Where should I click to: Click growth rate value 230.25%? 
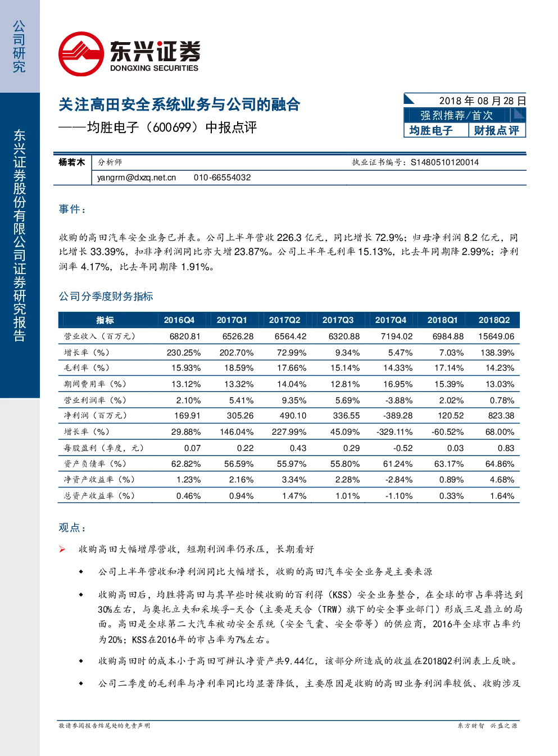[184, 353]
